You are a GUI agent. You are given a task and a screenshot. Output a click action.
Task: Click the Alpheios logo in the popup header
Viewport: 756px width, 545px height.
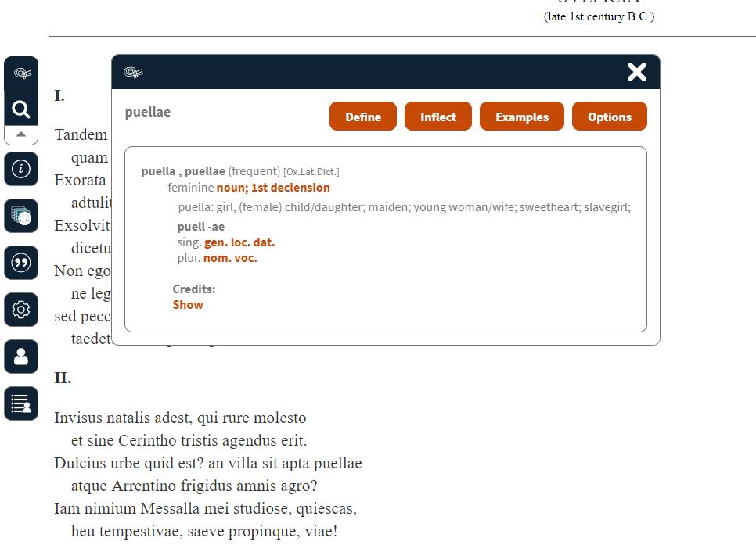coord(133,72)
